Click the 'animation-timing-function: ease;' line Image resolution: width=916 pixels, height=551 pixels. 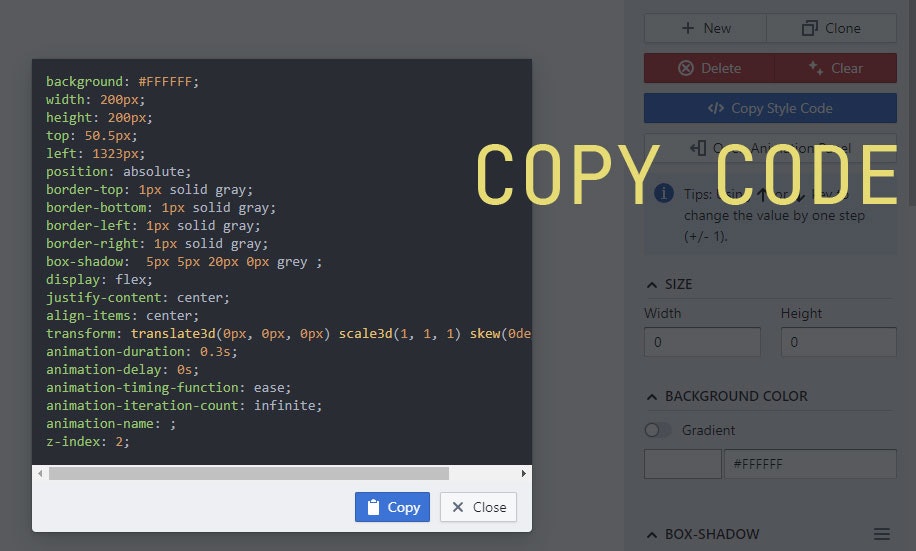tap(169, 387)
